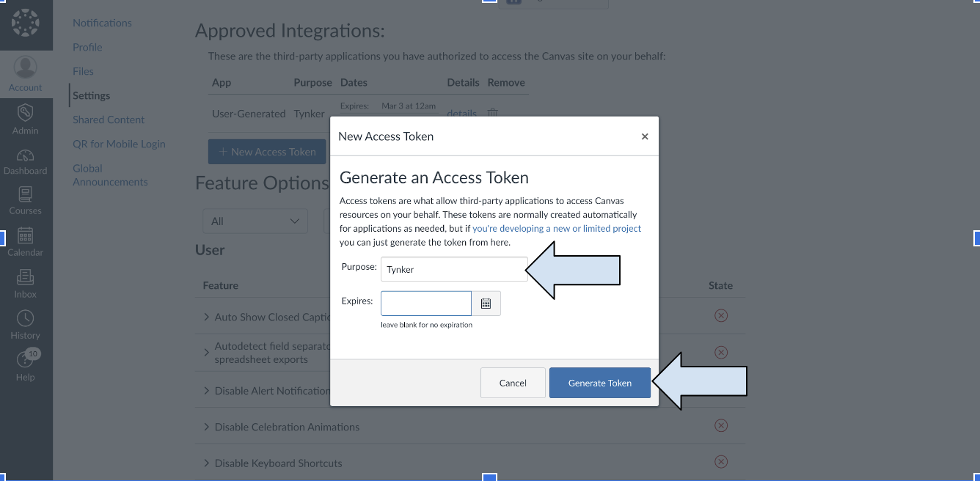
Task: Click the Generate Token button
Action: (599, 383)
